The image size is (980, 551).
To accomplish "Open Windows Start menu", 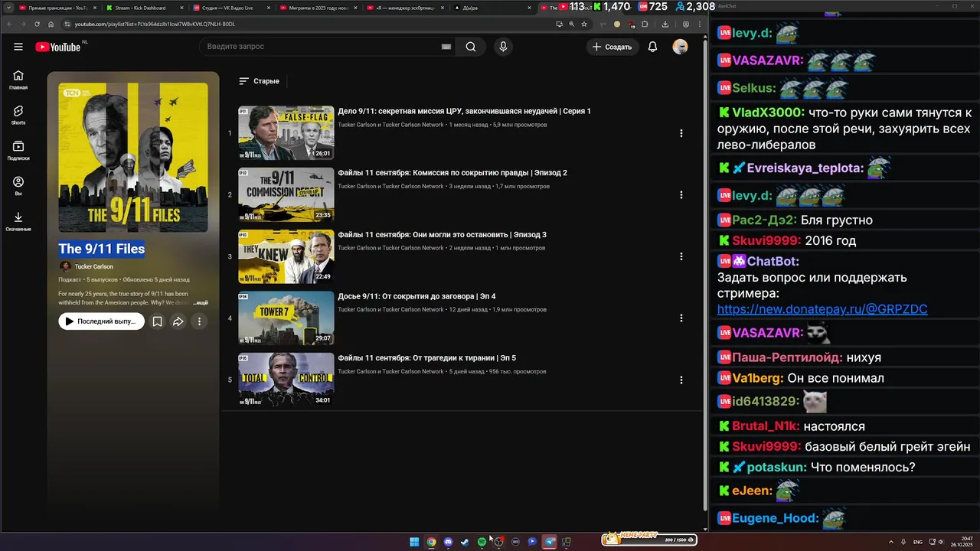I will (x=414, y=542).
